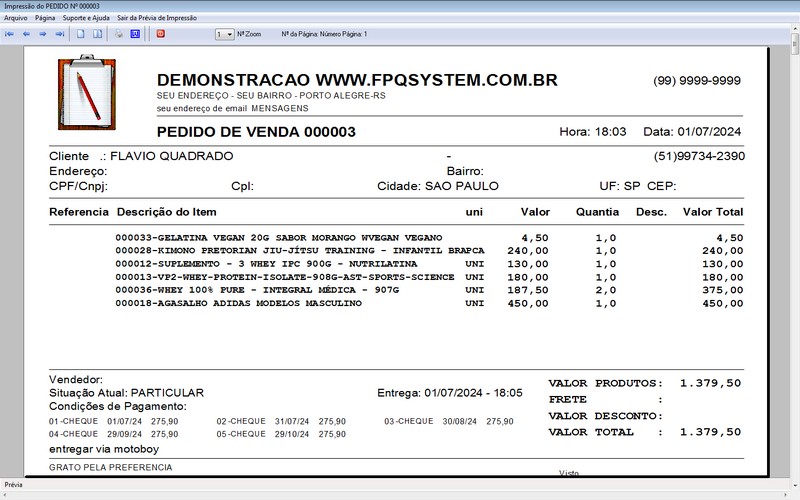Click the item 000012-SUPLEMENTO 3 WHEY row
800x500 pixels.
tap(429, 264)
